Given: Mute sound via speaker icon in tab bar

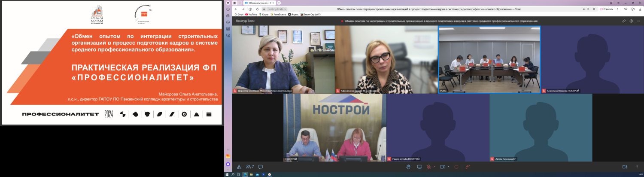Looking at the screenshot, I should pyautogui.click(x=234, y=3).
